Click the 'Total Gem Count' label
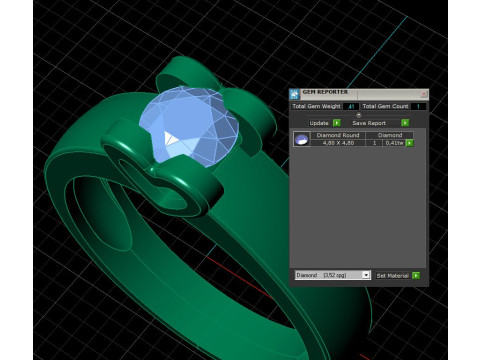480x360 pixels. [x=385, y=106]
